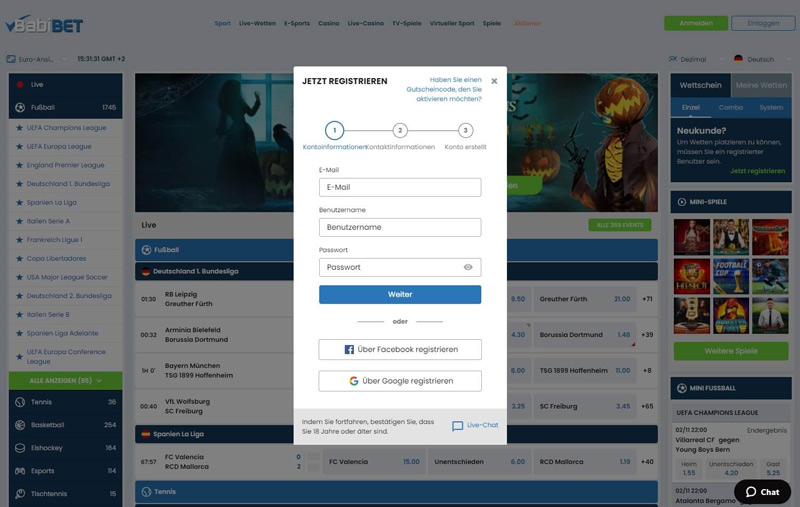The width and height of the screenshot is (800, 507).
Task: Select System bet type tab
Action: click(771, 108)
